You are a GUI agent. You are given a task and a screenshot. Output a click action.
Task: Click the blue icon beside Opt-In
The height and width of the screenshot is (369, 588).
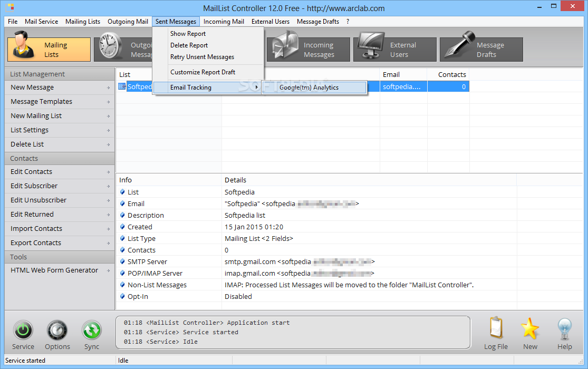(x=122, y=296)
